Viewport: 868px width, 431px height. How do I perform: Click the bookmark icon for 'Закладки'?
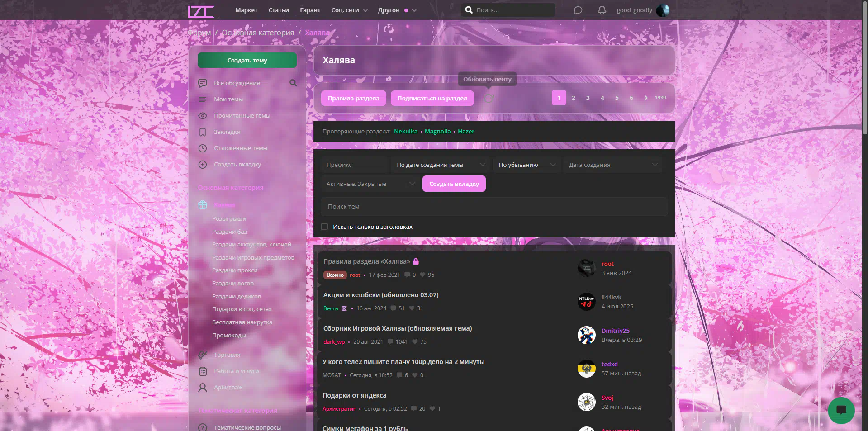click(x=203, y=132)
